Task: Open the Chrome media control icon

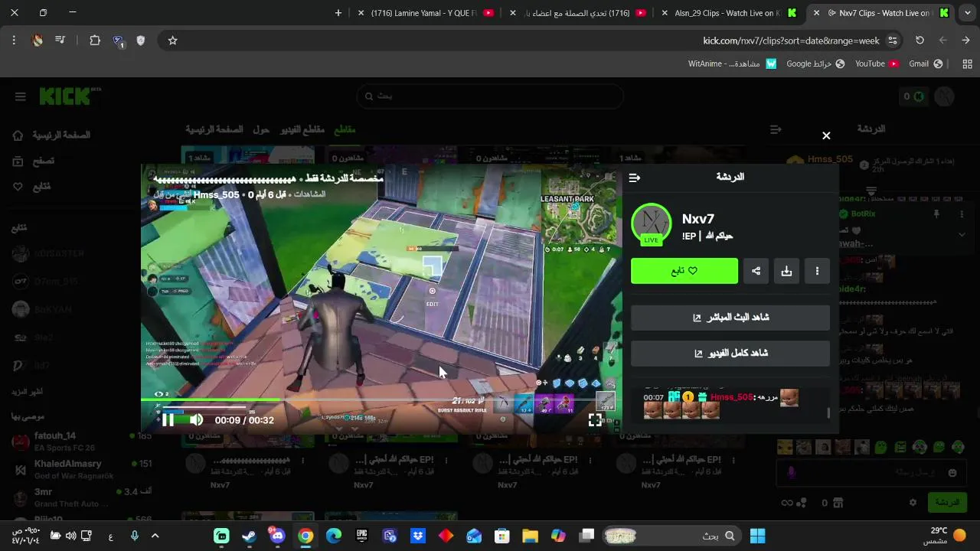Action: click(60, 41)
